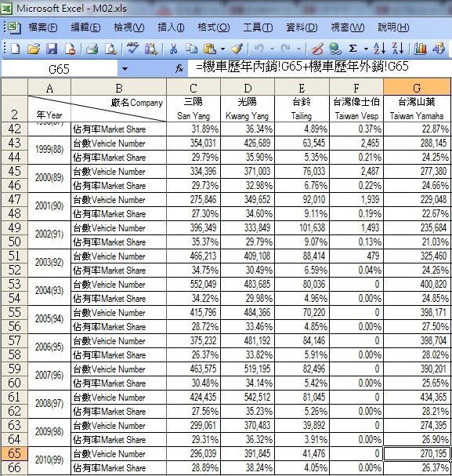Select cell with value 270,195
Screen dimensions: 452x476
[417, 453]
